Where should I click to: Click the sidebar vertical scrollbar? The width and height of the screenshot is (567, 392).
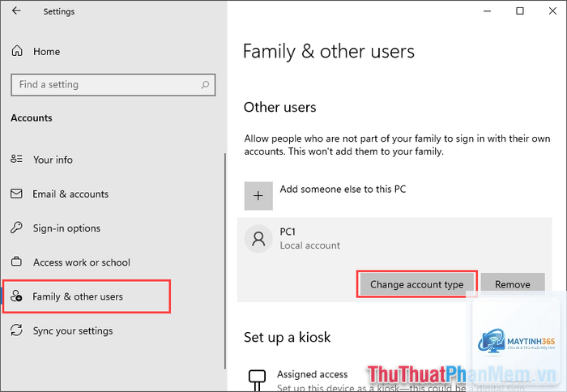tap(225, 260)
